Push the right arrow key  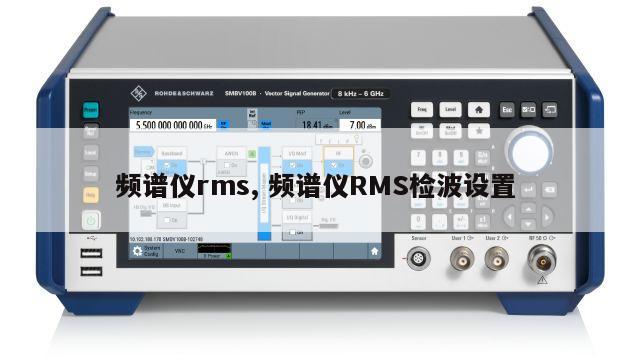coord(547,217)
